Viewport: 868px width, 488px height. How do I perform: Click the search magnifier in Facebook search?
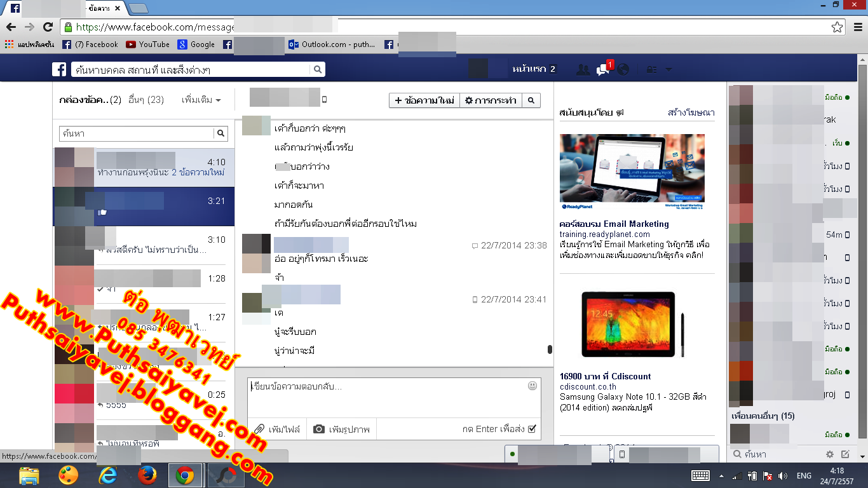(318, 69)
